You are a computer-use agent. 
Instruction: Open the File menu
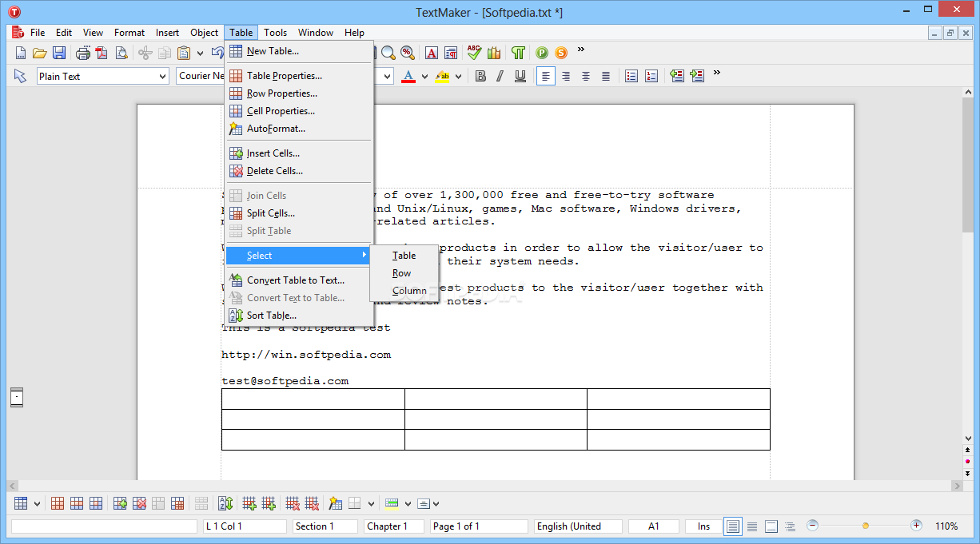pyautogui.click(x=38, y=33)
